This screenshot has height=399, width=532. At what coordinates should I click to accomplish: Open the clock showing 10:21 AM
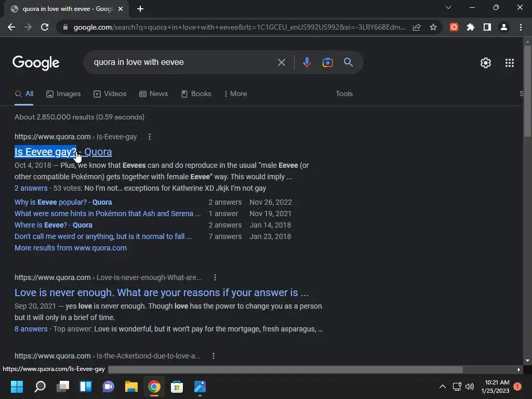point(495,387)
